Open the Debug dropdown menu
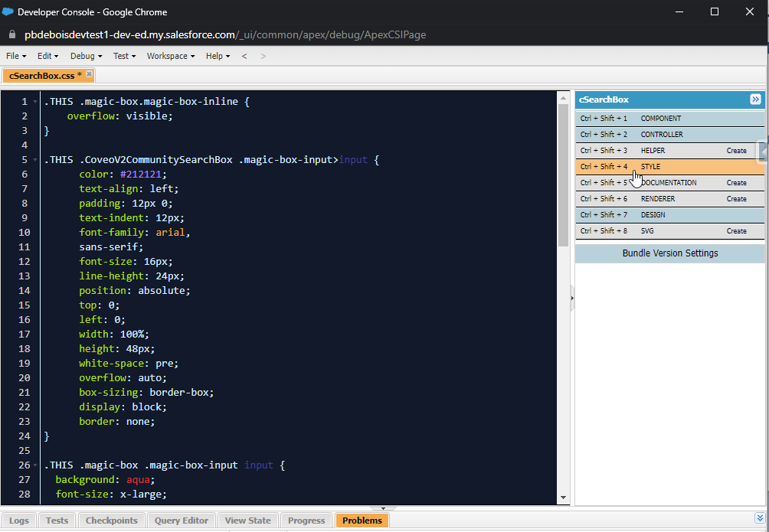The width and height of the screenshot is (769, 532). pos(86,56)
